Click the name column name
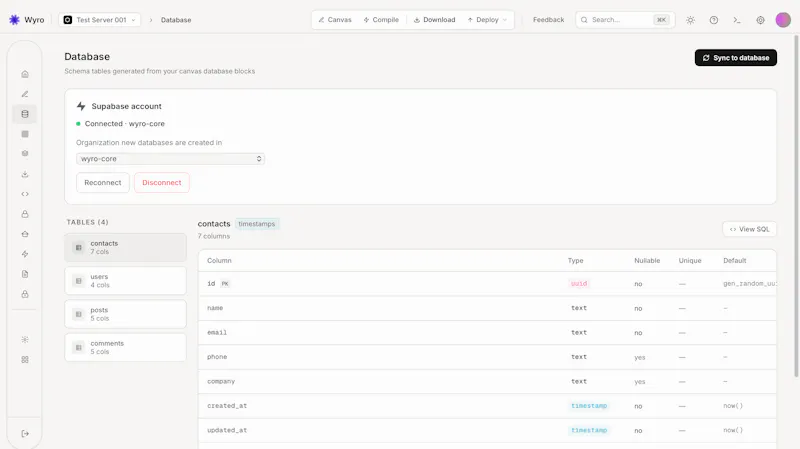800x449 pixels. coord(215,308)
